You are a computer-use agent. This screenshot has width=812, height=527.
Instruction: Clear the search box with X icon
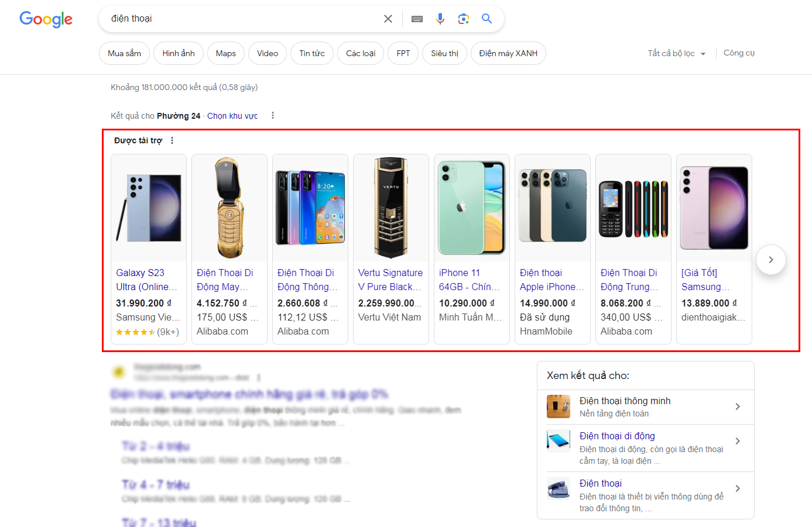(x=388, y=19)
